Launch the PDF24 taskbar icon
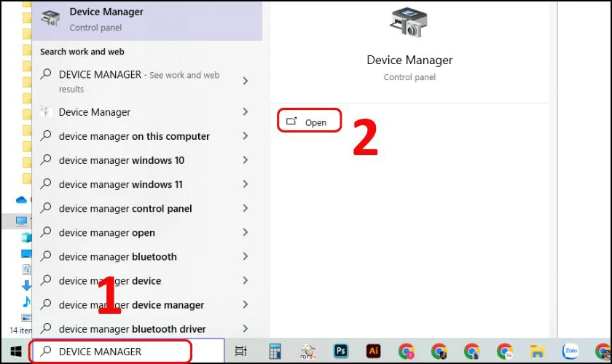The height and width of the screenshot is (364, 612). [307, 352]
